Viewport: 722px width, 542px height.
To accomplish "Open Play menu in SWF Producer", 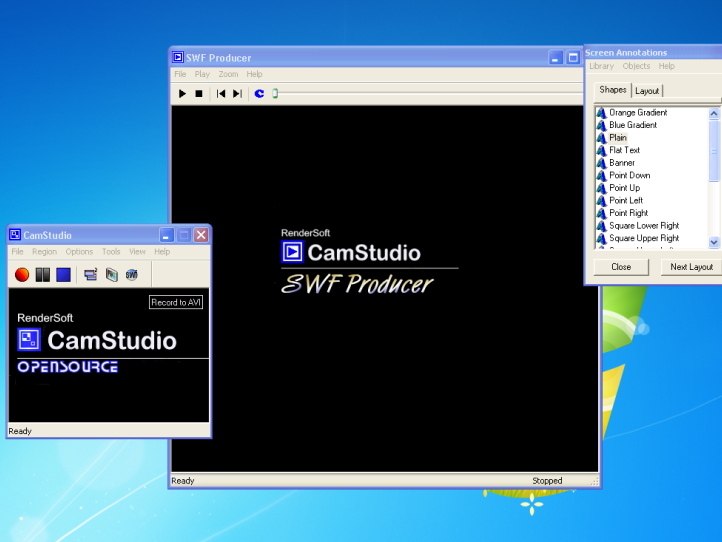I will pos(202,74).
